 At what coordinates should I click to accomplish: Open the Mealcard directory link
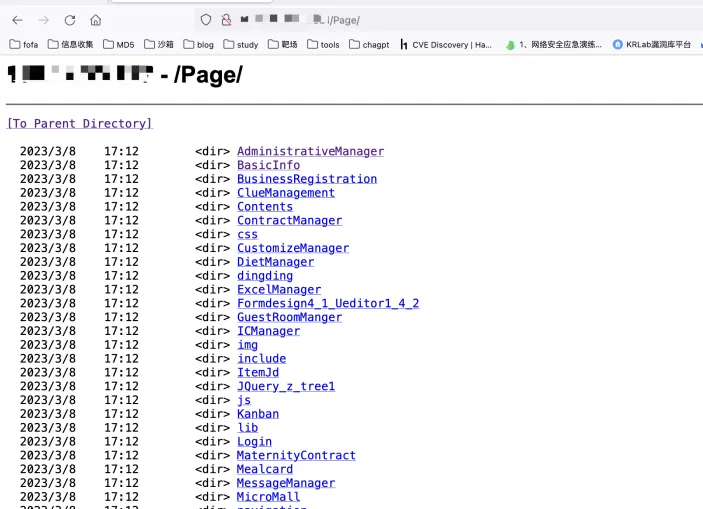click(265, 470)
